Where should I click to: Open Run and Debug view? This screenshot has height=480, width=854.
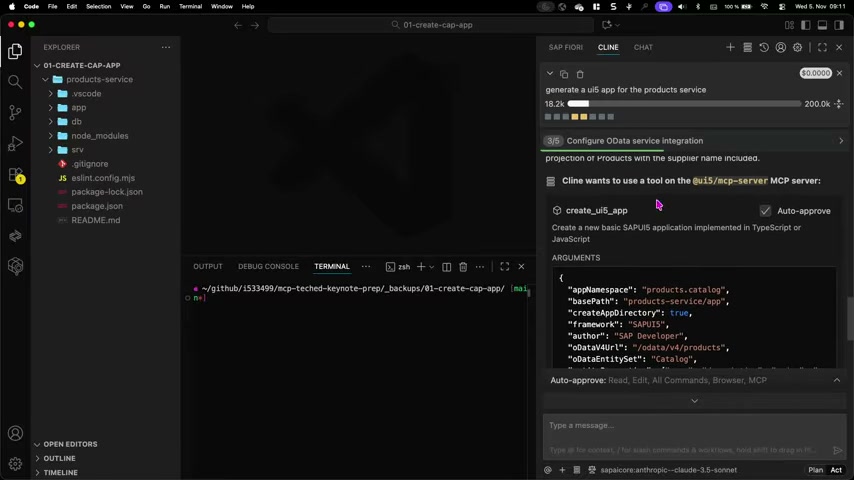click(x=15, y=143)
